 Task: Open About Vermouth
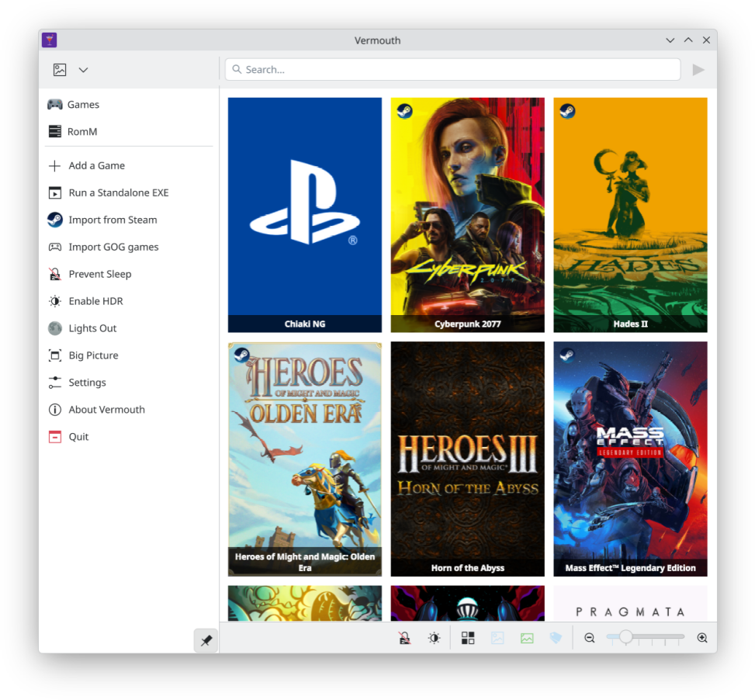pyautogui.click(x=129, y=410)
